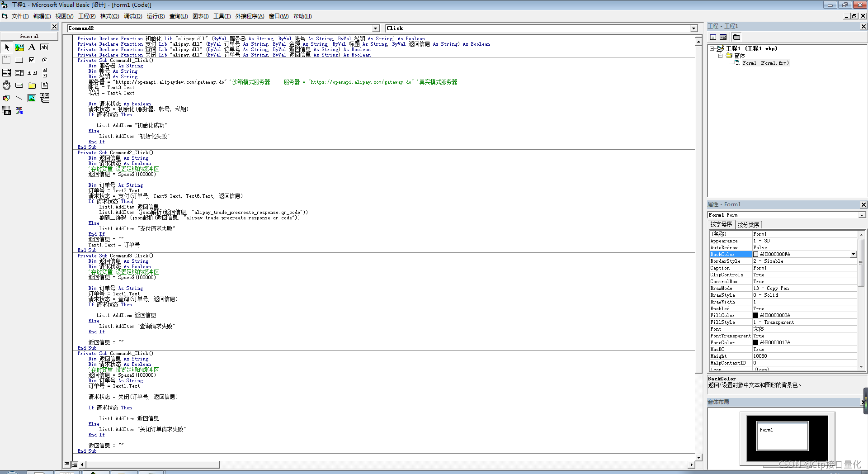Select the Line control tool
Viewport: 868px width, 474px height.
point(19,98)
